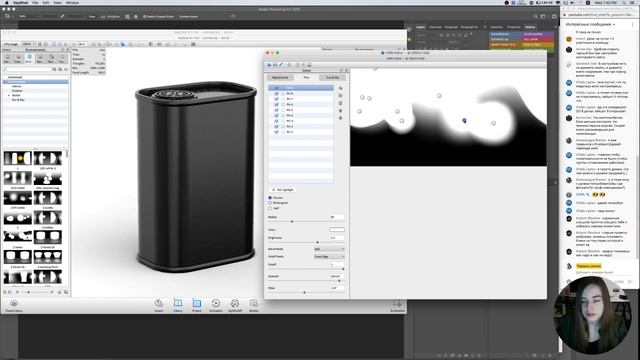The image size is (640, 360).
Task: Open Cloud Library in KeyShot bottom toolbar
Action: pyautogui.click(x=13, y=305)
